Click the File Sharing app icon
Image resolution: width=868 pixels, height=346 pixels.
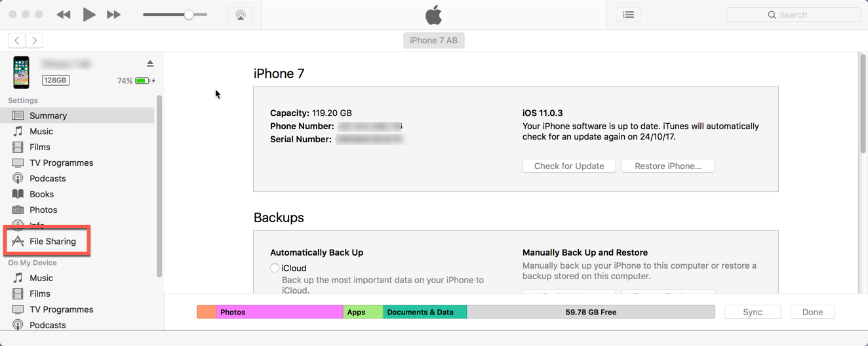(18, 241)
